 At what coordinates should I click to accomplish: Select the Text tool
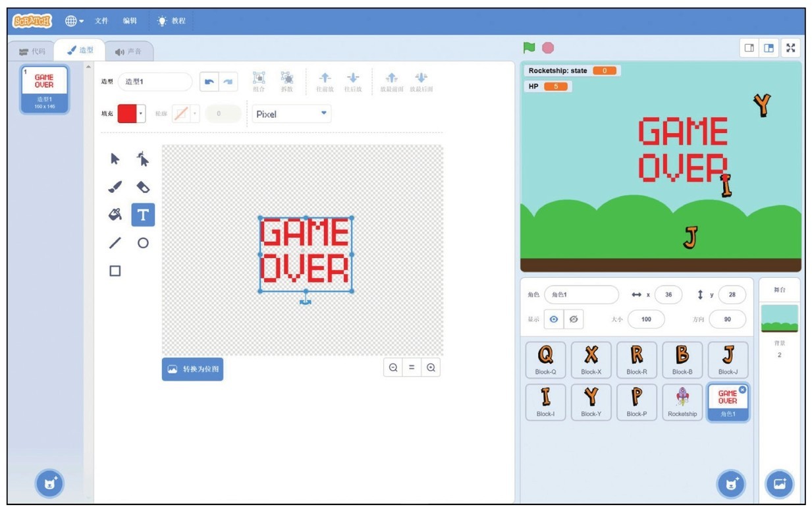coord(143,215)
